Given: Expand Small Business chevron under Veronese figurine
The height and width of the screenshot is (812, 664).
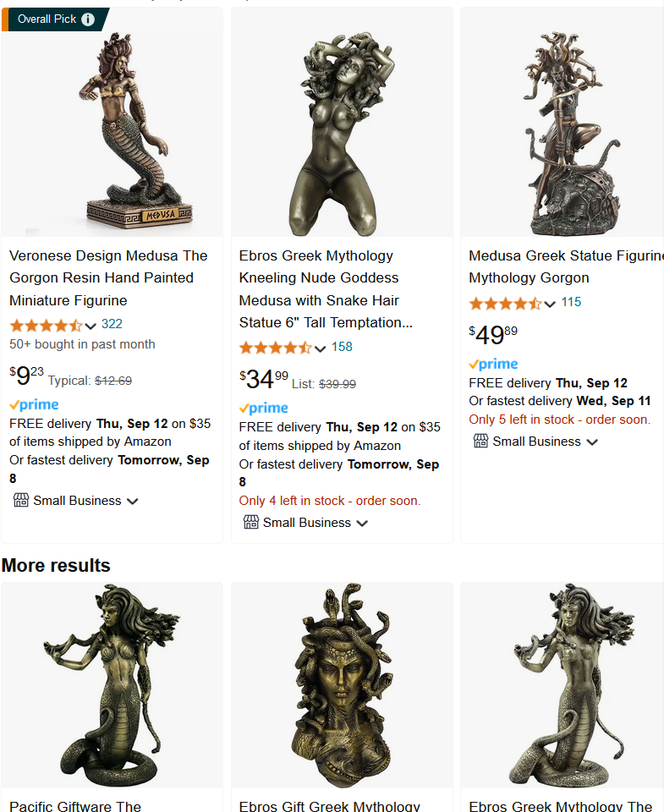Looking at the screenshot, I should (133, 502).
